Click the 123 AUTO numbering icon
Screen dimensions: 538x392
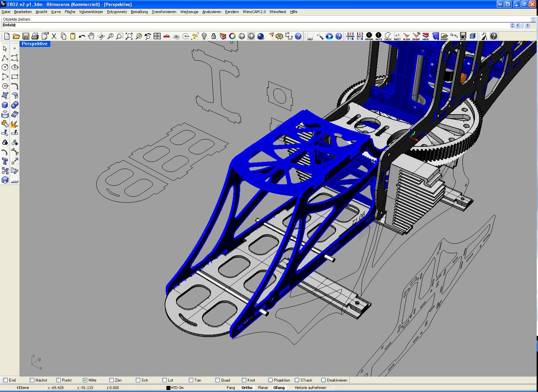click(x=360, y=36)
